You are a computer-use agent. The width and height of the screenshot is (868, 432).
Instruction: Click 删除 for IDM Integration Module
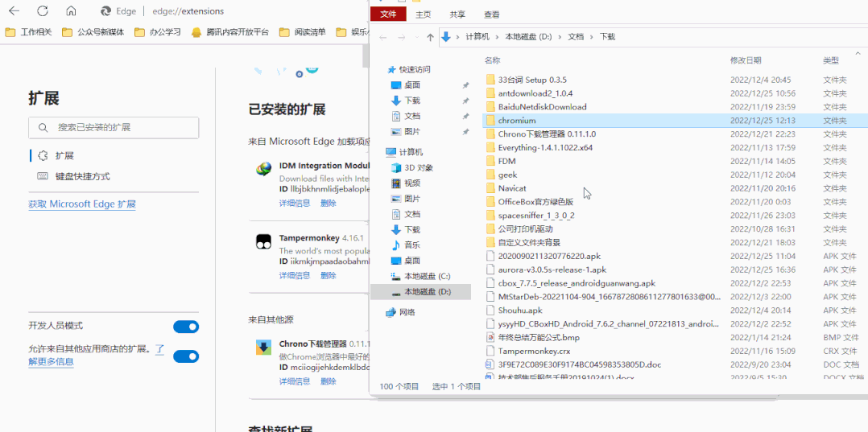click(329, 203)
